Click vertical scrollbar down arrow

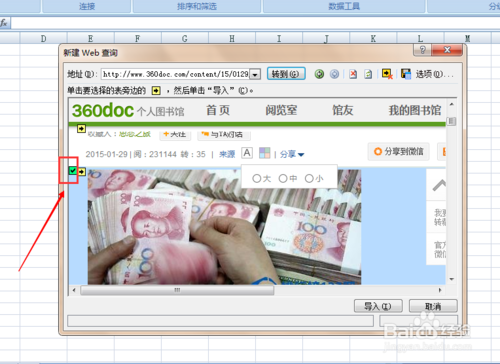click(452, 279)
